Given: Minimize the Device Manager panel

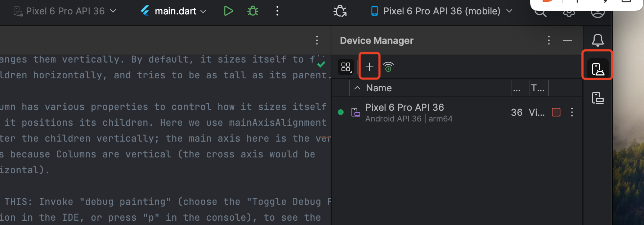Looking at the screenshot, I should click(568, 40).
